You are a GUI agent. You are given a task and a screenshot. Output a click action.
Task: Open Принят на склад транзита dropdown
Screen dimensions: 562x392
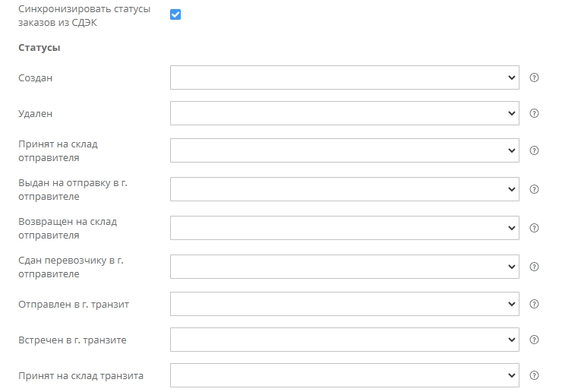(344, 375)
